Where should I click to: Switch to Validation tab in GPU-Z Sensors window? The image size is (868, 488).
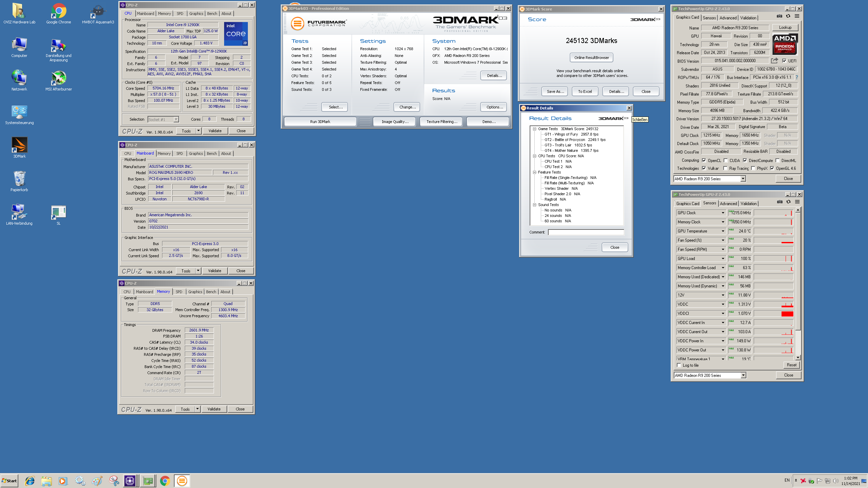(748, 204)
